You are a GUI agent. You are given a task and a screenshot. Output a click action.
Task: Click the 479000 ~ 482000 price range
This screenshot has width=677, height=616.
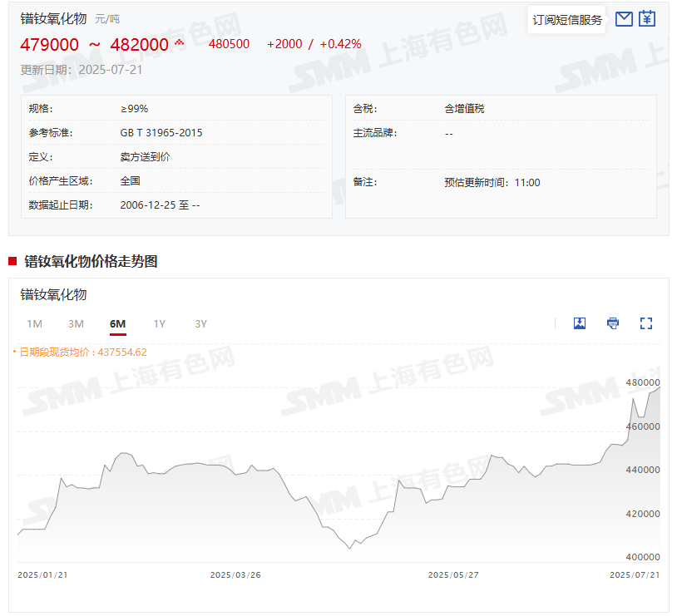click(94, 44)
